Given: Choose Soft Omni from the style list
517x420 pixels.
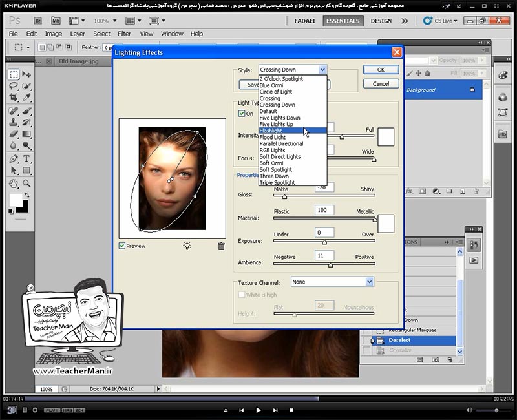Looking at the screenshot, I should click(x=293, y=163).
